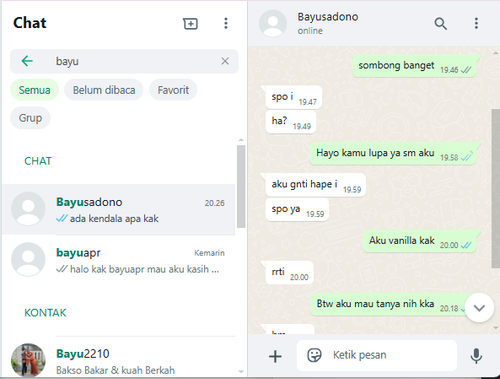Open the Bayusadono chat in results
The image size is (500, 379).
[119, 210]
